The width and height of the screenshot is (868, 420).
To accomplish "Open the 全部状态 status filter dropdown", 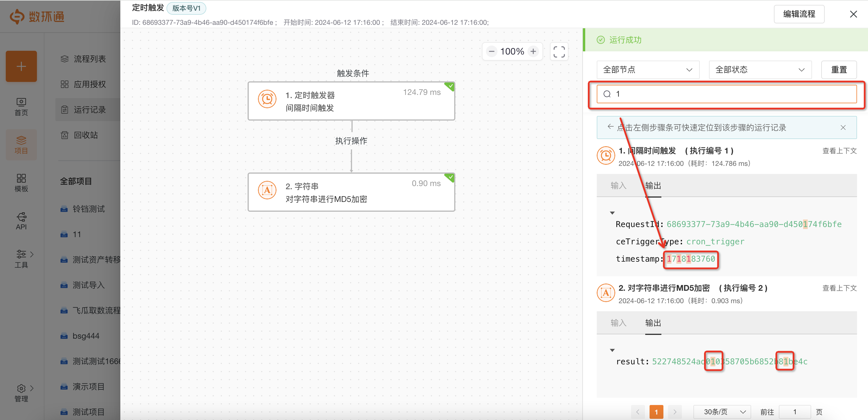I will 760,70.
